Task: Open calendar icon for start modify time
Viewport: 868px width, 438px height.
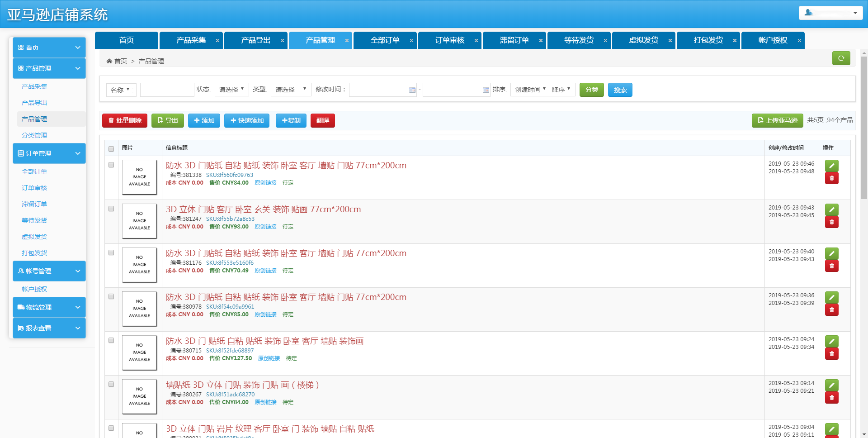Action: pyautogui.click(x=412, y=90)
